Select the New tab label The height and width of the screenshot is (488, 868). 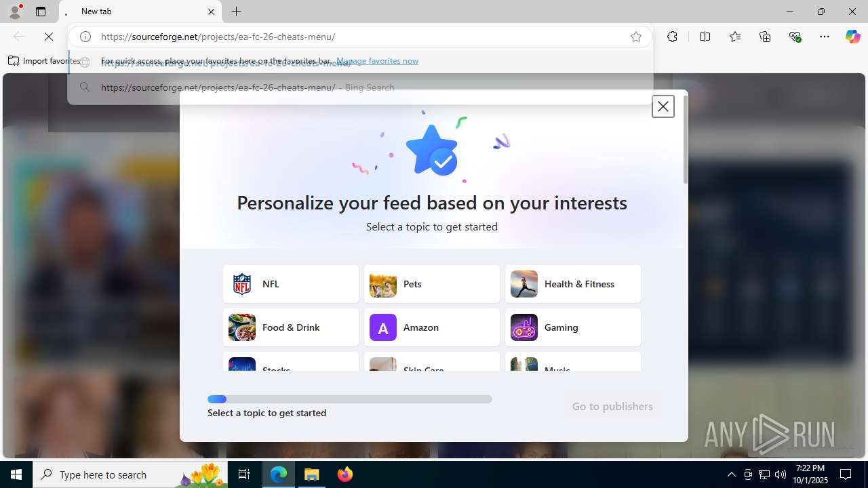(96, 12)
